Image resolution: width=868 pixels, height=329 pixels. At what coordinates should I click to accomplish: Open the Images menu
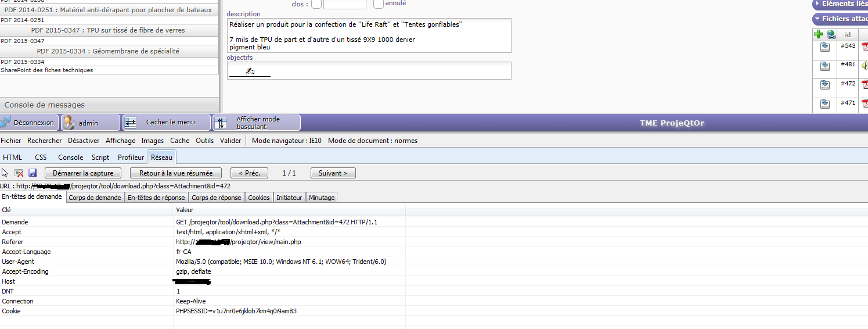[x=153, y=141]
